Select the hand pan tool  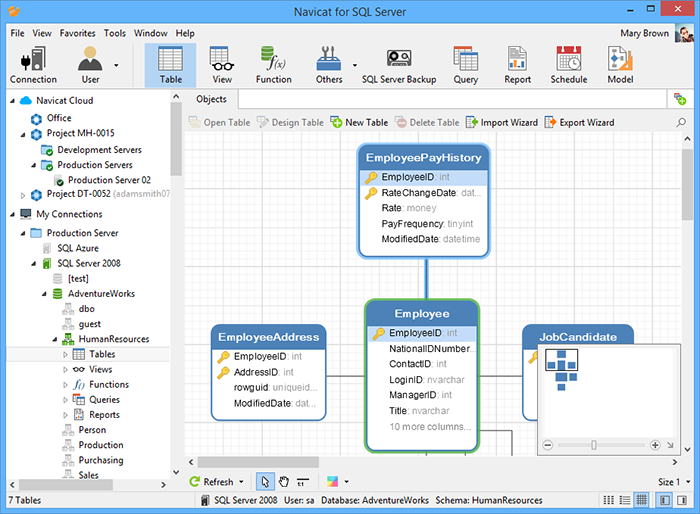click(x=283, y=482)
